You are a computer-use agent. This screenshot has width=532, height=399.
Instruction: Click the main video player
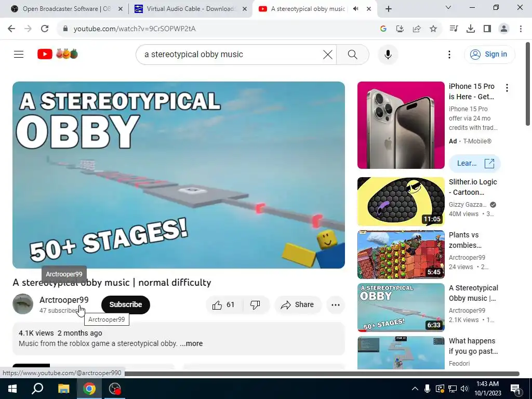pos(179,175)
